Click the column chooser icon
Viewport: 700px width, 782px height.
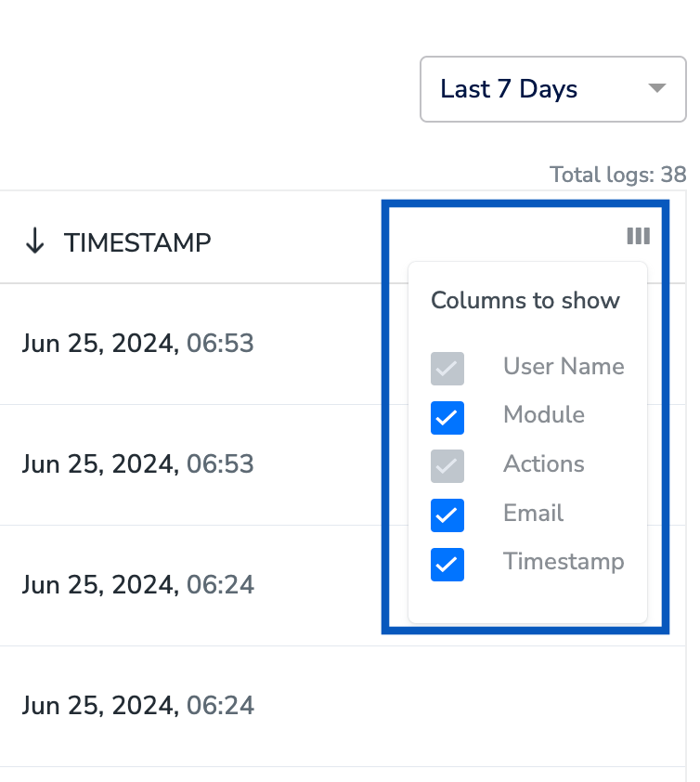tap(638, 237)
